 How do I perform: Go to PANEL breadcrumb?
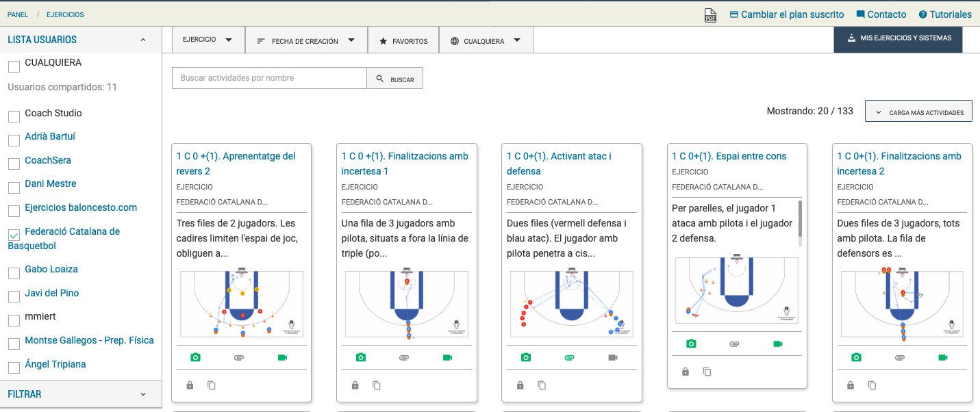17,14
